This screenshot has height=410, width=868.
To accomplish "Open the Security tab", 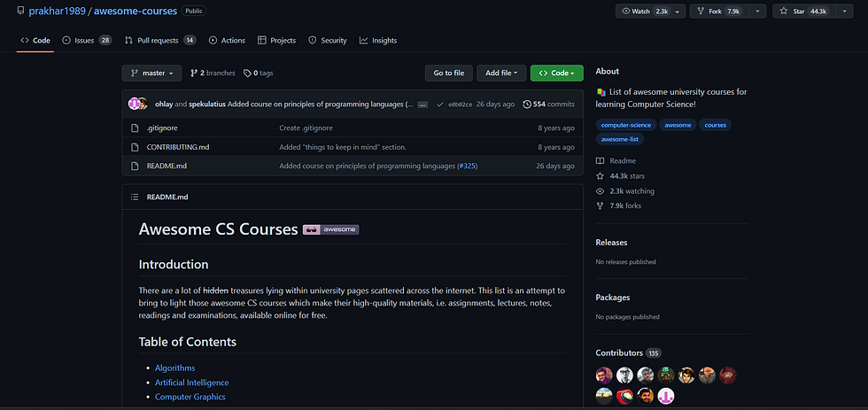I will 327,41.
